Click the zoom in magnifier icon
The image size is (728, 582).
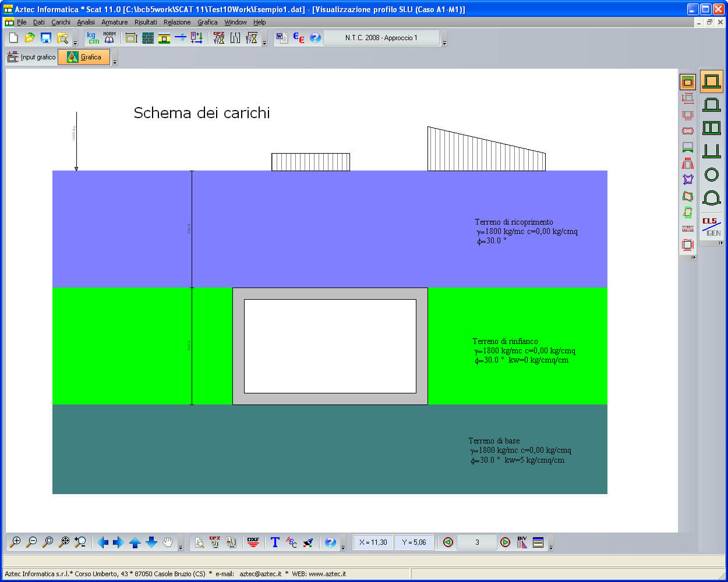coord(16,542)
